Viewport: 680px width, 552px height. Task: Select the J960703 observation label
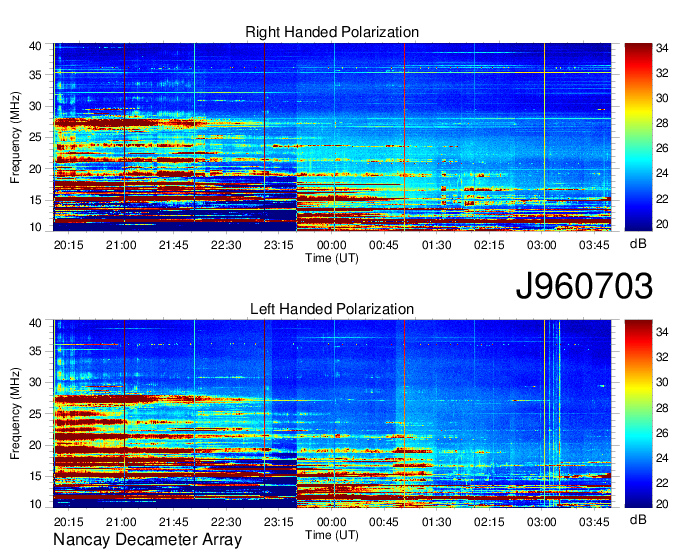pyautogui.click(x=584, y=286)
